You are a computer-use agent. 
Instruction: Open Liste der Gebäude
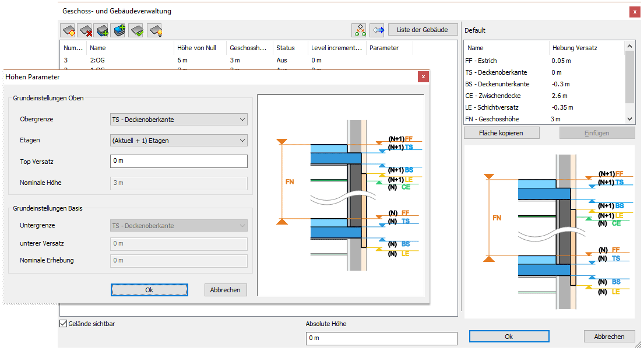[423, 30]
